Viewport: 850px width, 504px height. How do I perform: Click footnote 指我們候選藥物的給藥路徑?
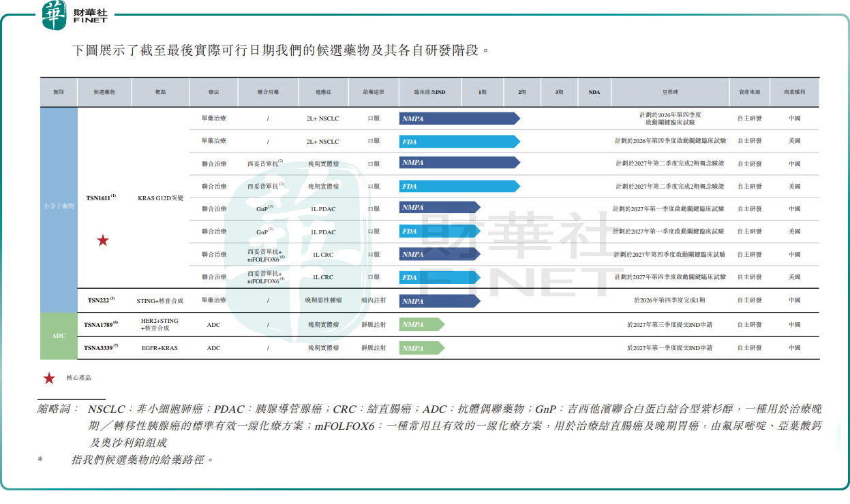point(143,460)
